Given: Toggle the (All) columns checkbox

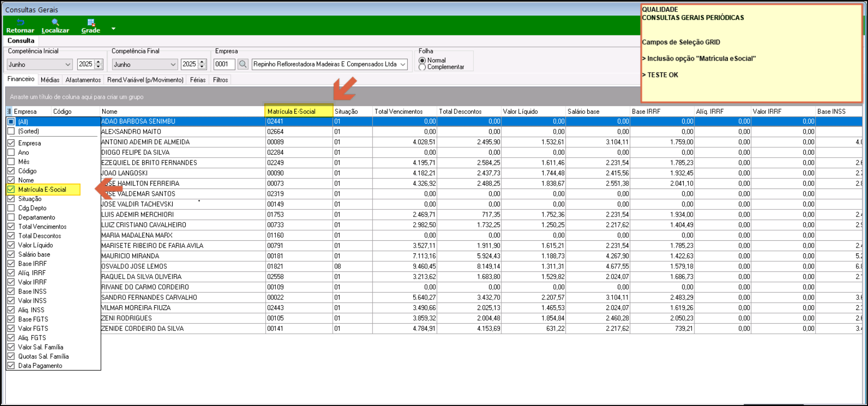Looking at the screenshot, I should (11, 122).
